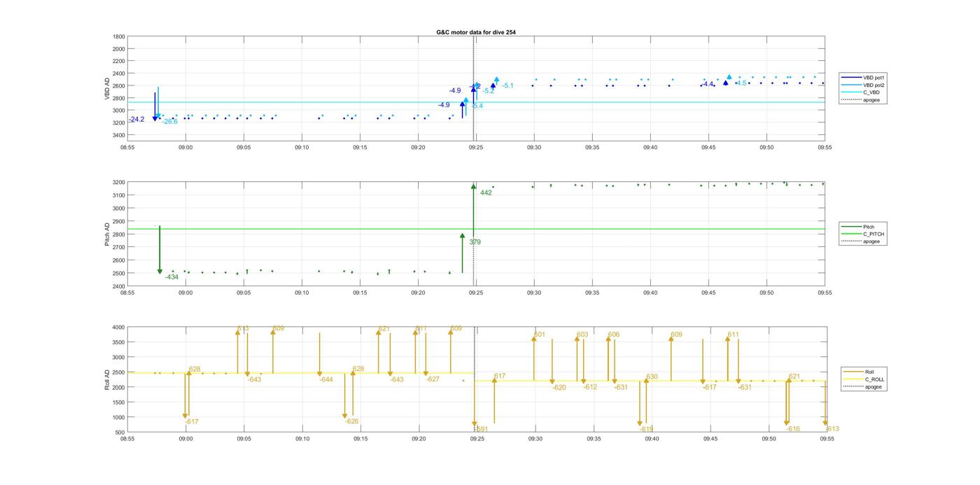Viewport: 980px width, 485px height.
Task: Click the '-5.1' VBD data label
Action: [x=507, y=86]
